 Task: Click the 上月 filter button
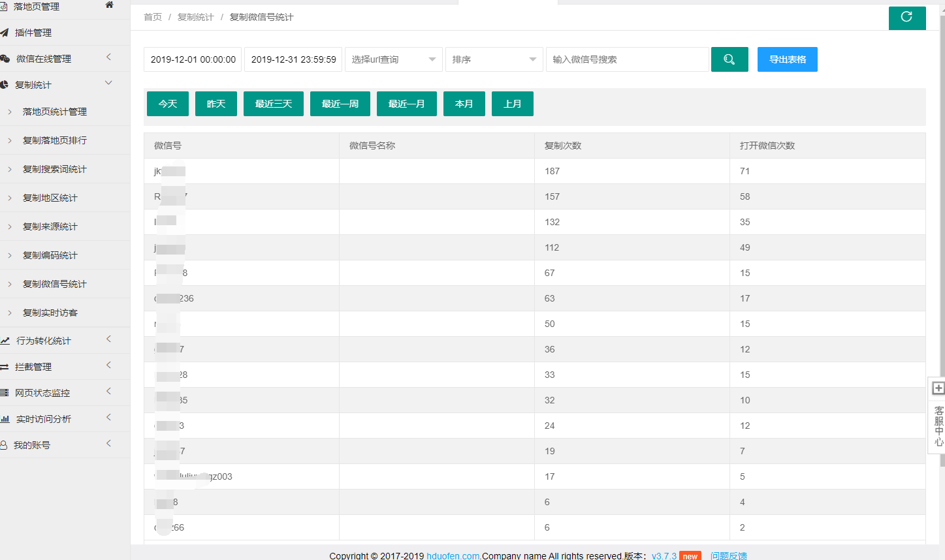[x=513, y=104]
